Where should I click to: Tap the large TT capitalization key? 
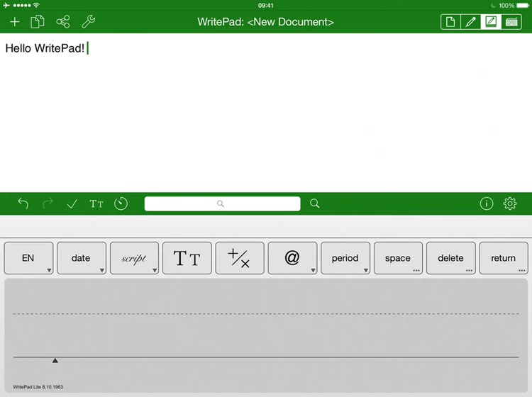pos(187,258)
